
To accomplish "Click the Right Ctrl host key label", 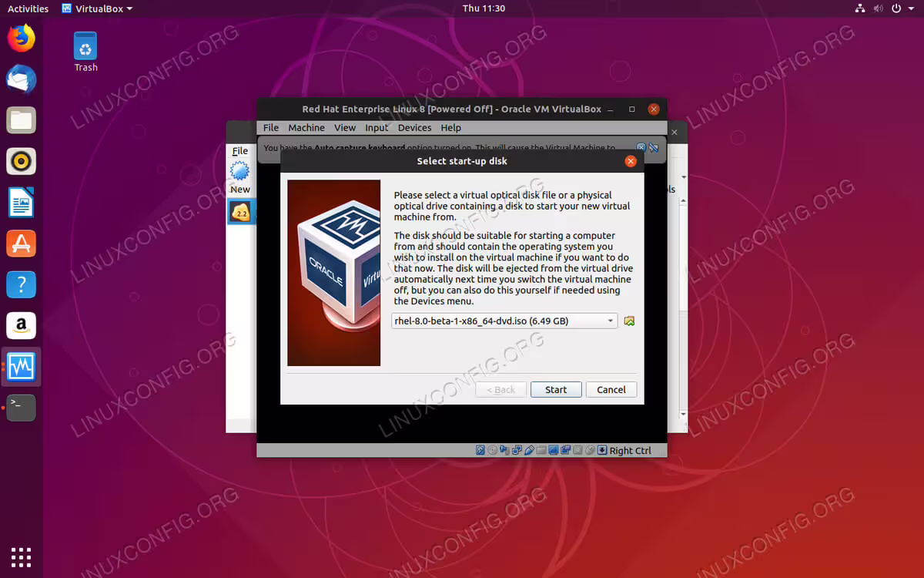I will pos(630,451).
